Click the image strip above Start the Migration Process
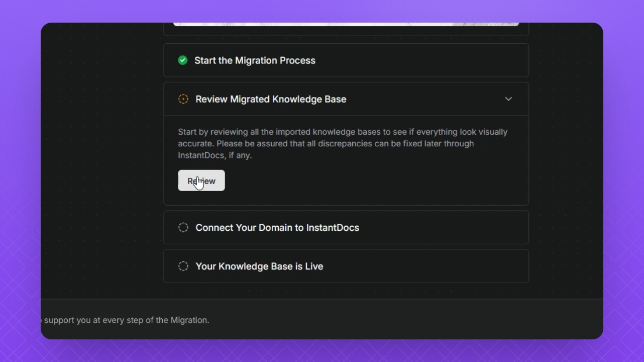 point(346,24)
